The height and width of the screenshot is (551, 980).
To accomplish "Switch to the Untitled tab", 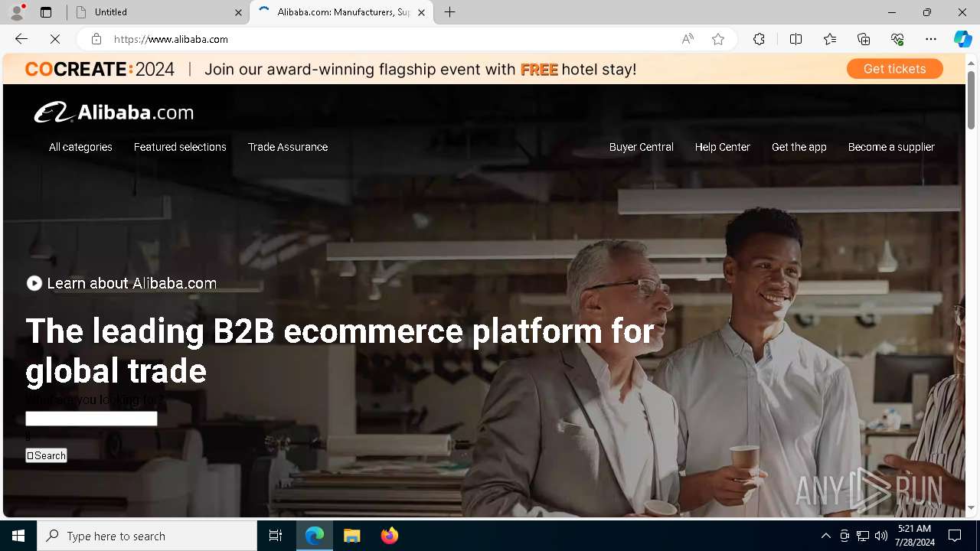I will [157, 12].
